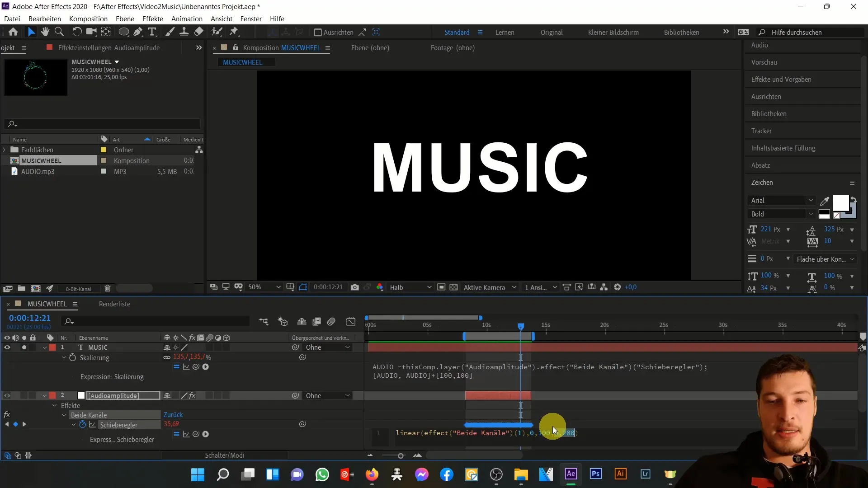Open the Tracker panel
The width and height of the screenshot is (868, 488).
(761, 131)
